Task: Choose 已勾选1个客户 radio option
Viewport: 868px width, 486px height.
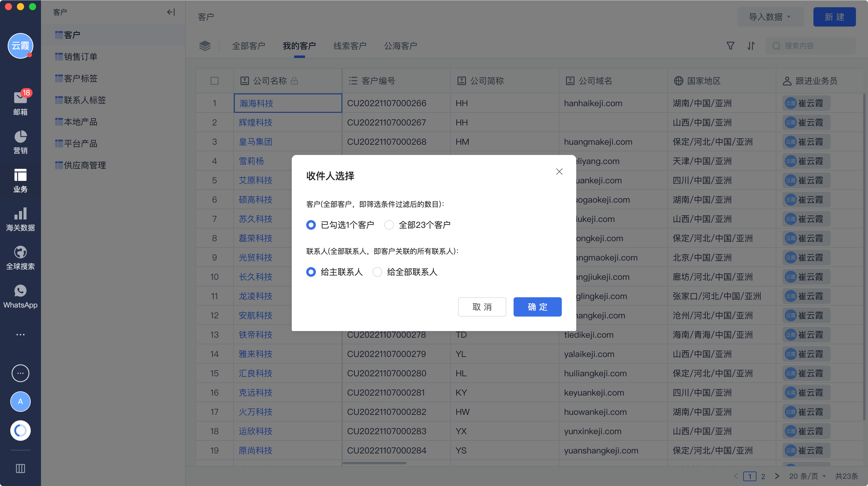Action: coord(311,225)
